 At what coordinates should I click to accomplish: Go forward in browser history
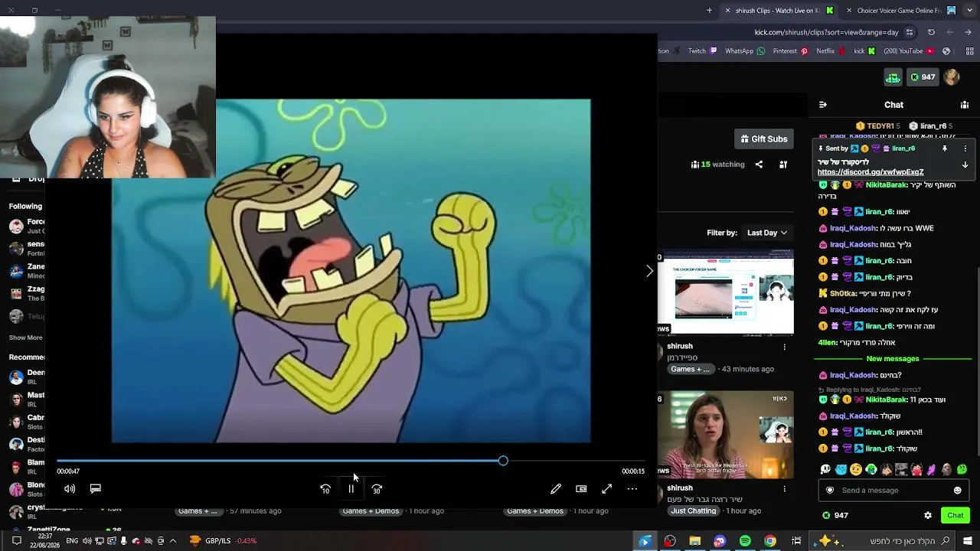point(950,32)
